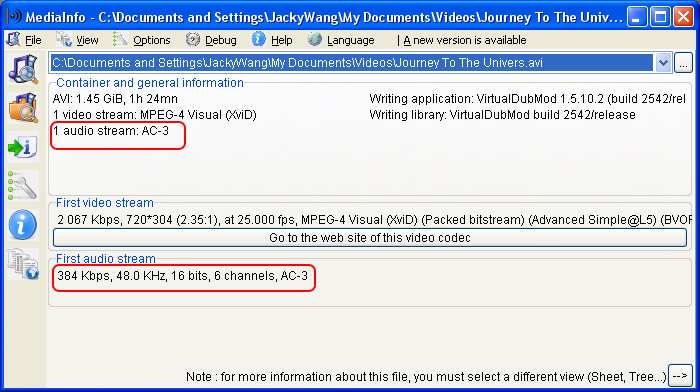Click the Open Folder sidebar icon

point(23,108)
